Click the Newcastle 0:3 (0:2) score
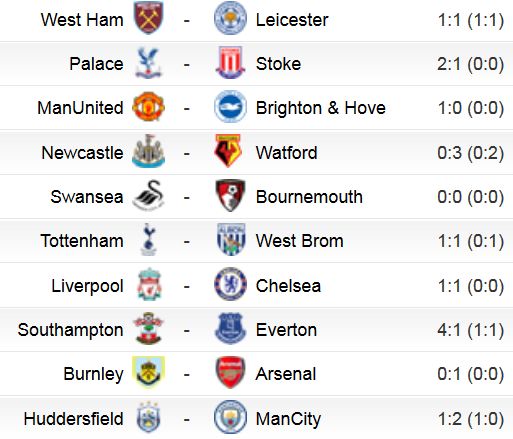 pyautogui.click(x=470, y=153)
